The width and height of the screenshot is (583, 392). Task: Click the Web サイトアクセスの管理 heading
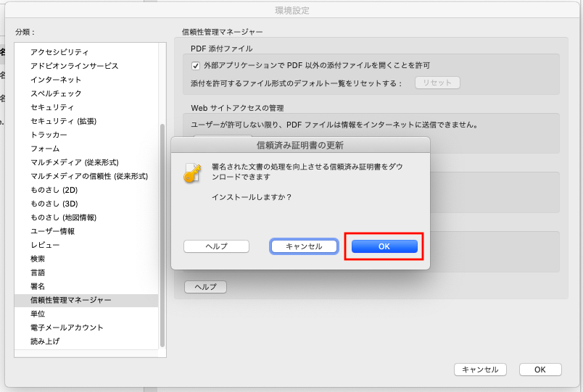coord(237,108)
